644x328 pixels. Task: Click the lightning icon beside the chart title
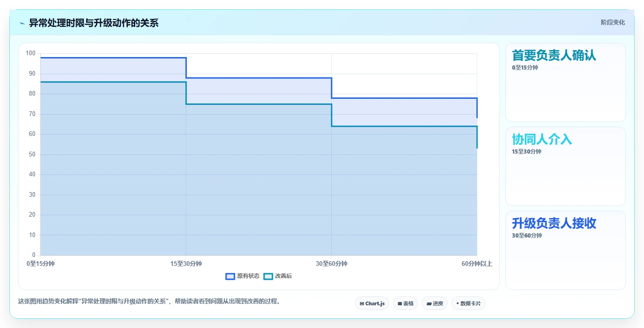tap(22, 23)
